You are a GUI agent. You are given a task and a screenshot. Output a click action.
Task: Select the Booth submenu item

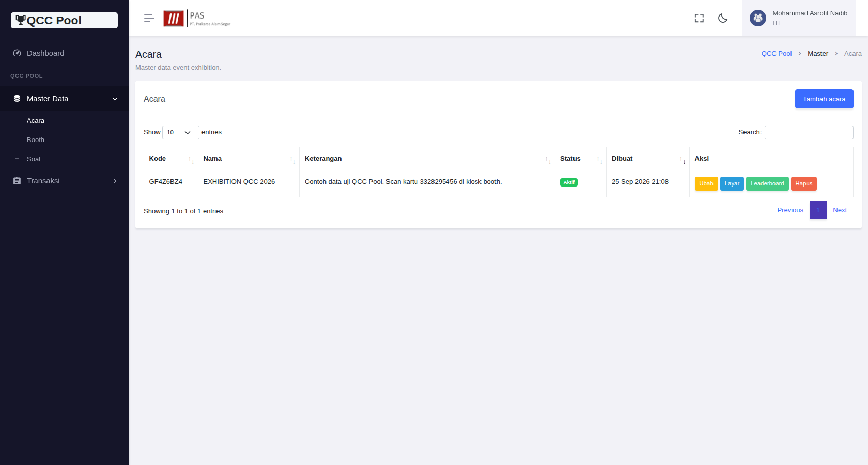pyautogui.click(x=36, y=140)
